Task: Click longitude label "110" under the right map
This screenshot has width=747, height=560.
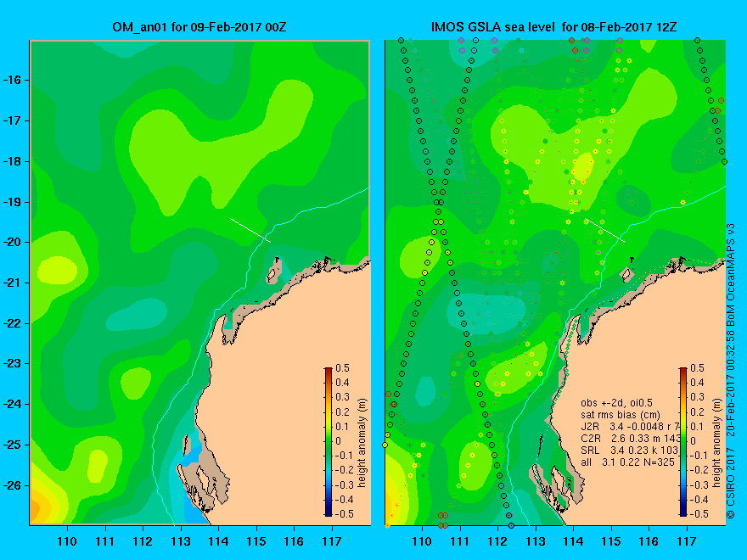Action: (422, 541)
